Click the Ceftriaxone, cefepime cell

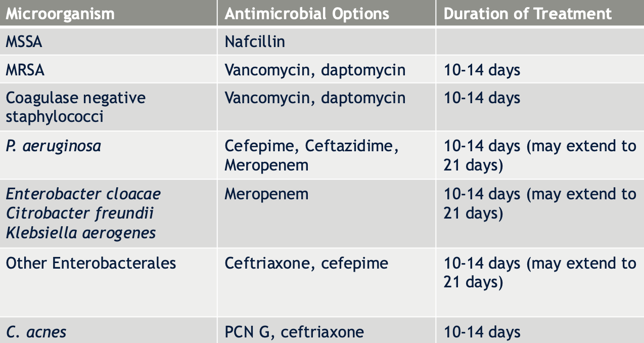pos(327,282)
